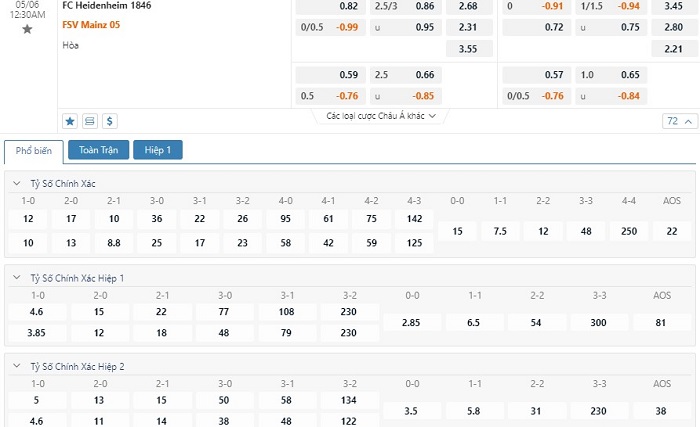Select the 'Phổ biến' tab
Screen dimensions: 700x427
tap(34, 150)
